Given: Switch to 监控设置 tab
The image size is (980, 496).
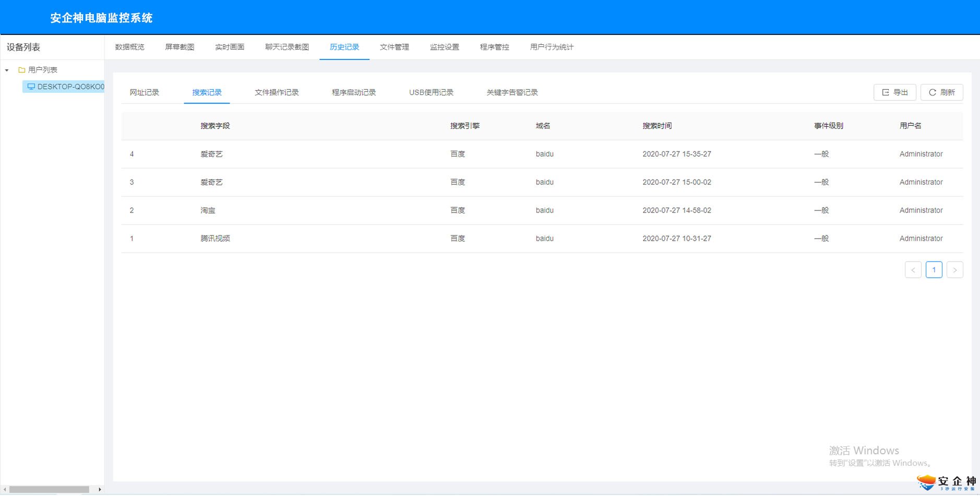Looking at the screenshot, I should (445, 47).
